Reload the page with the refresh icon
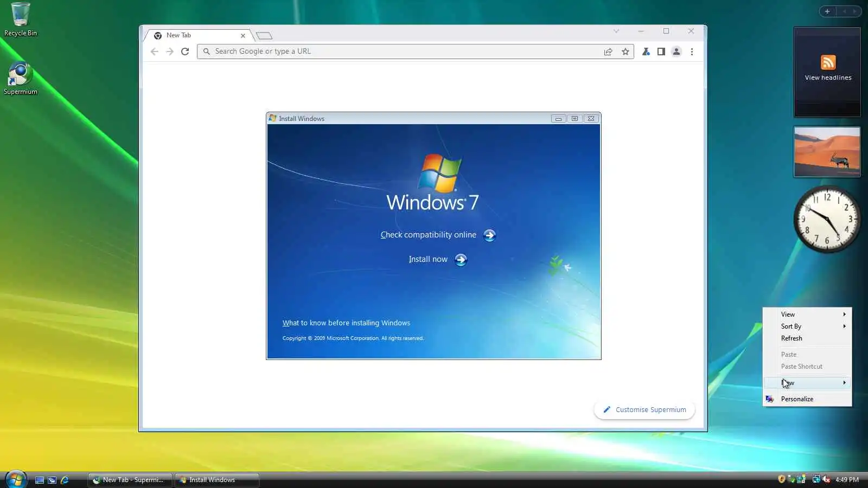868x488 pixels. click(185, 52)
